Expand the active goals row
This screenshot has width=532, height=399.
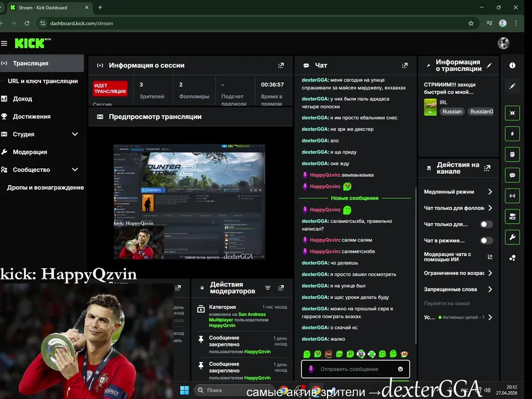(458, 317)
